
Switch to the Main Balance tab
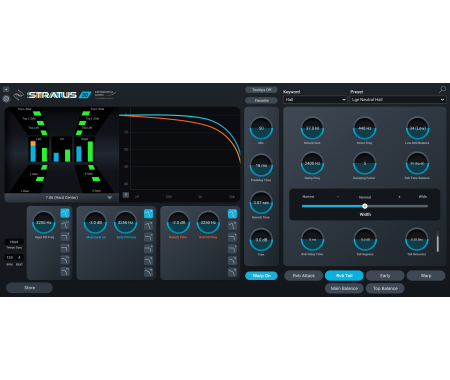(344, 288)
